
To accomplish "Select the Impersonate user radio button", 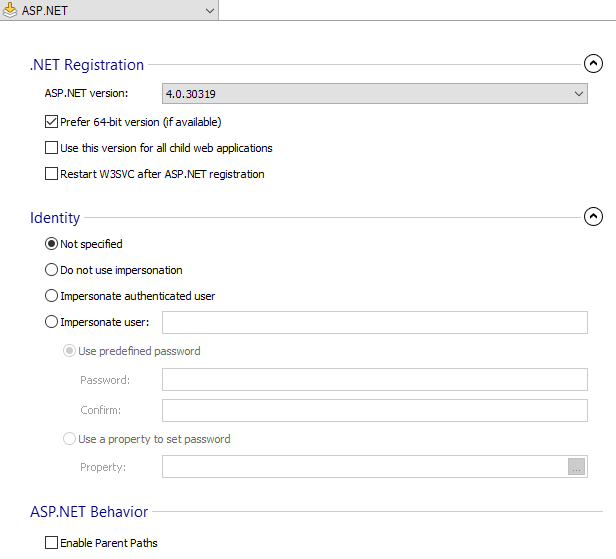I will [51, 322].
